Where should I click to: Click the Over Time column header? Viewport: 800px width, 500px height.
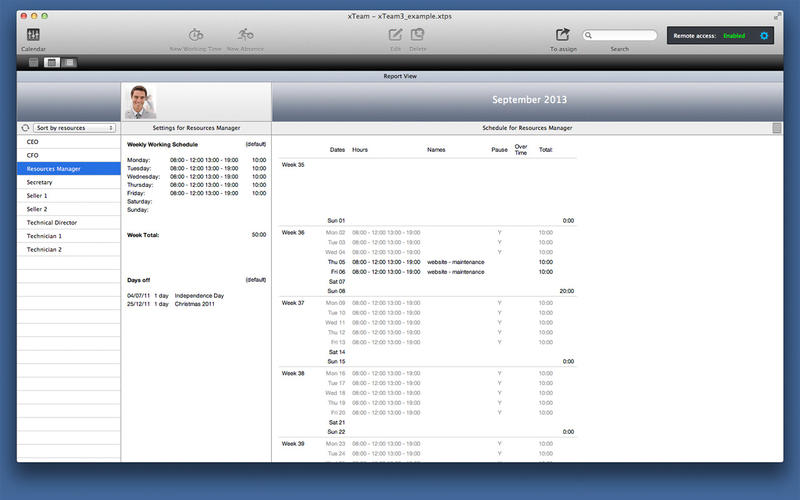(x=521, y=149)
